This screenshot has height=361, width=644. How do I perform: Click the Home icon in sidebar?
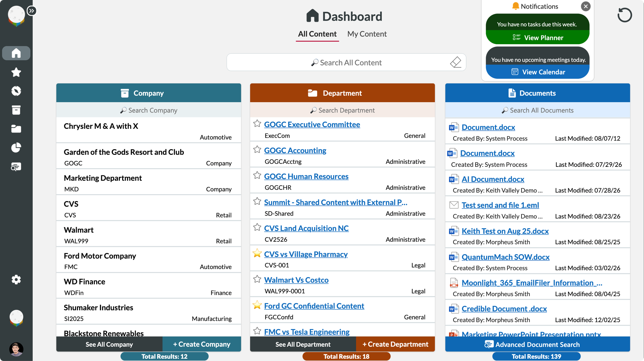click(16, 53)
